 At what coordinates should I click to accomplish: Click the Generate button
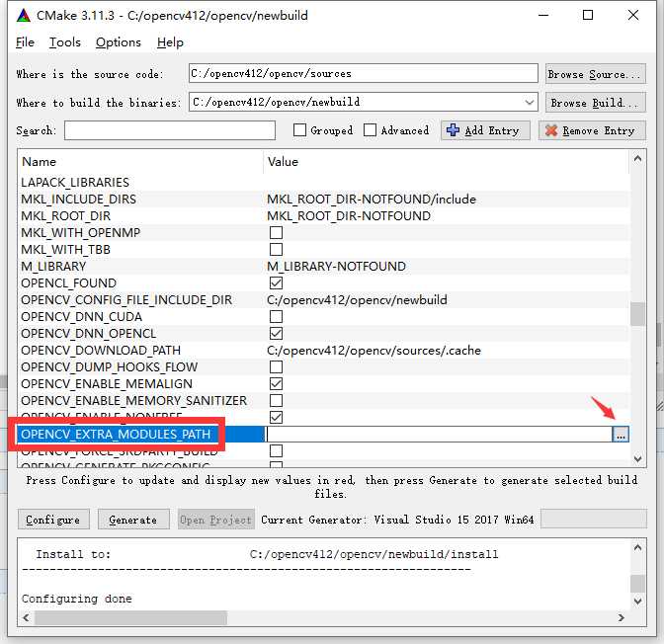pyautogui.click(x=133, y=520)
